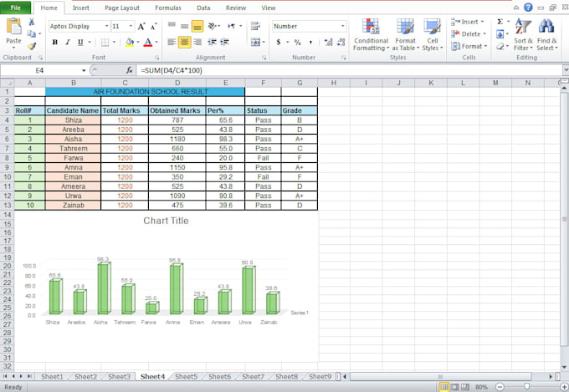Increase font size with Grow Font icon

pos(141,27)
